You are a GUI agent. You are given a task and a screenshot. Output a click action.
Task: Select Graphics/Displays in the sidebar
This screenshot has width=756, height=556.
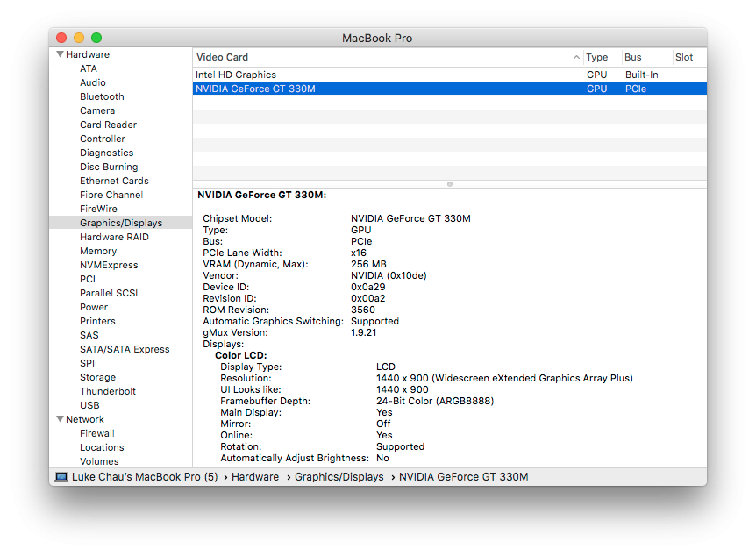121,222
